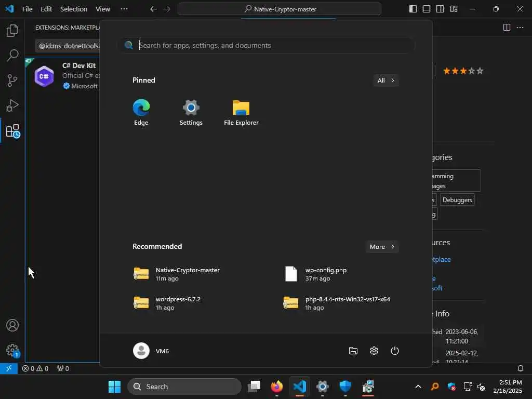Launch pinned Edge browser
This screenshot has width=532, height=399.
(x=141, y=113)
